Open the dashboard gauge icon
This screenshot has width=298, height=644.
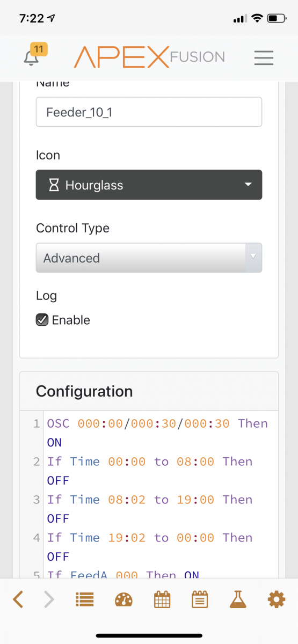pyautogui.click(x=123, y=599)
